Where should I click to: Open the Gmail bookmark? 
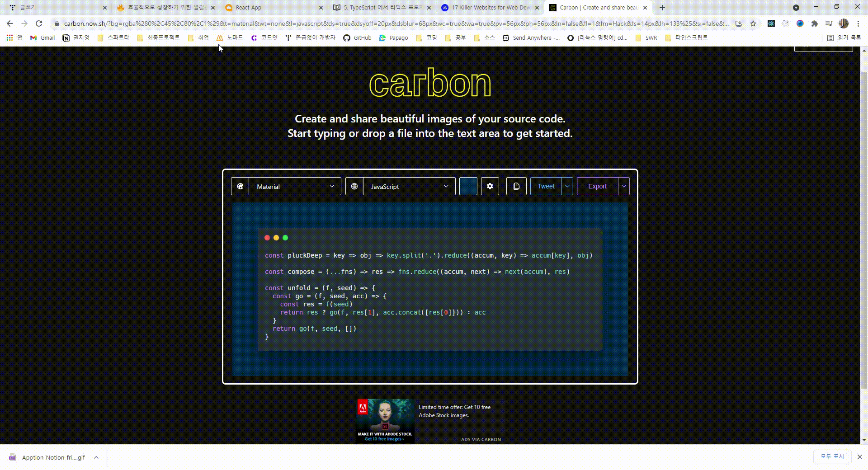(x=42, y=38)
